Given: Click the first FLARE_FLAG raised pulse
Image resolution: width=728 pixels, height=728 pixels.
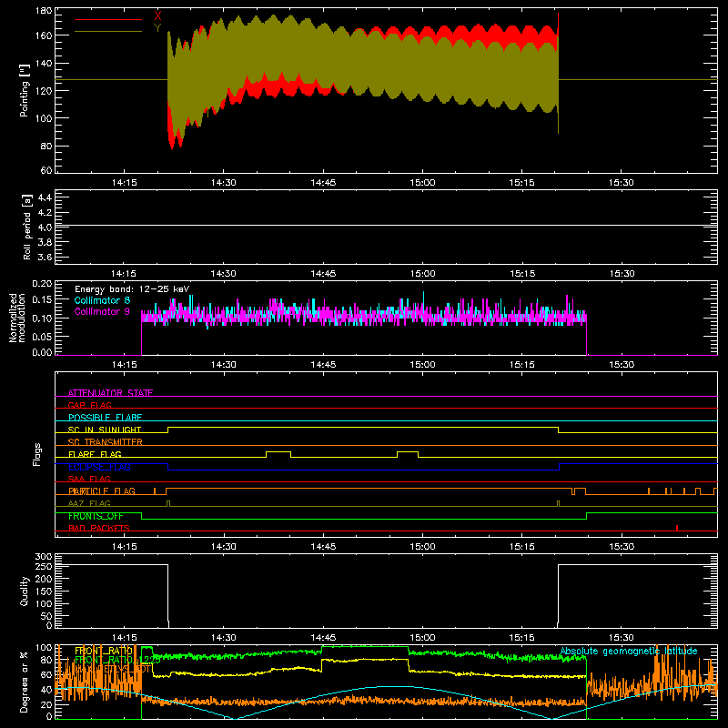Looking at the screenshot, I should pos(278,451).
